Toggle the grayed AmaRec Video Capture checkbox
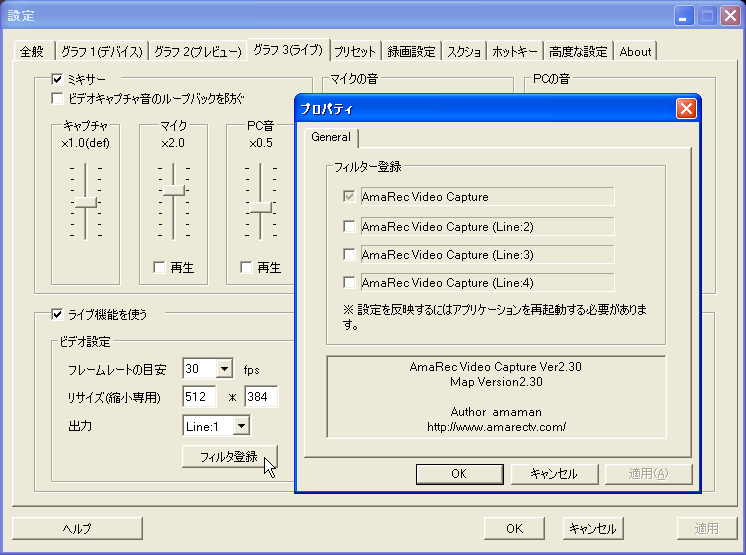746x555 pixels. (349, 196)
